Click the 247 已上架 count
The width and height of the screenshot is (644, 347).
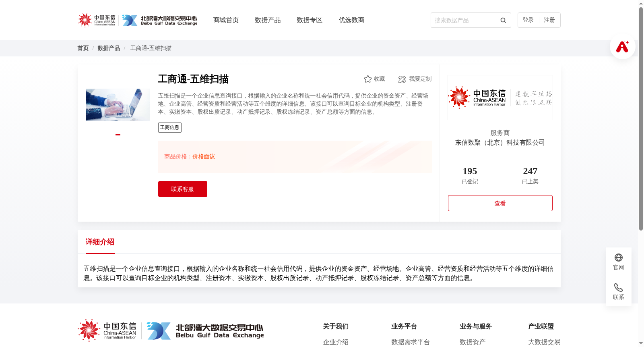click(x=530, y=176)
